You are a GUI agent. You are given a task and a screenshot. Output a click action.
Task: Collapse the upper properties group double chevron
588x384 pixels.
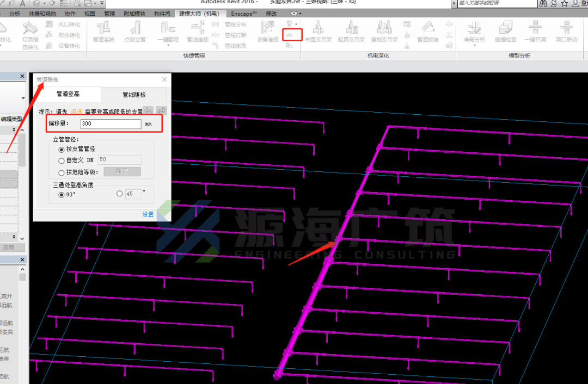tap(14, 129)
